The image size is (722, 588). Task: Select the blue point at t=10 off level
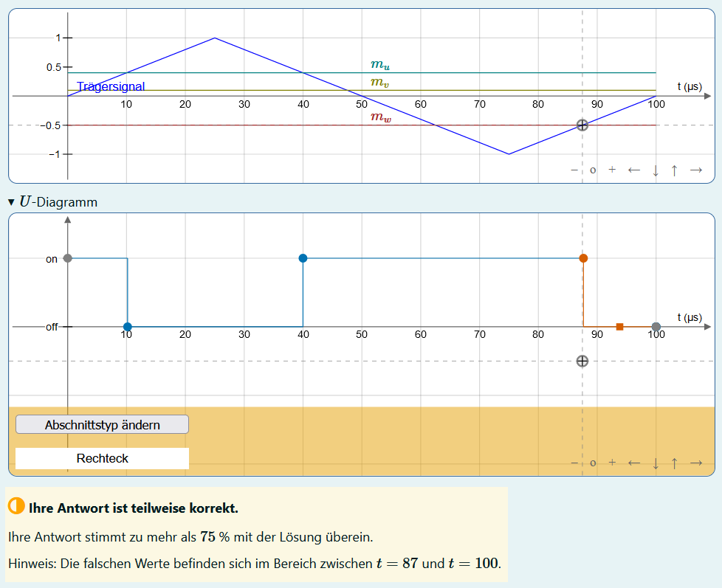click(128, 326)
